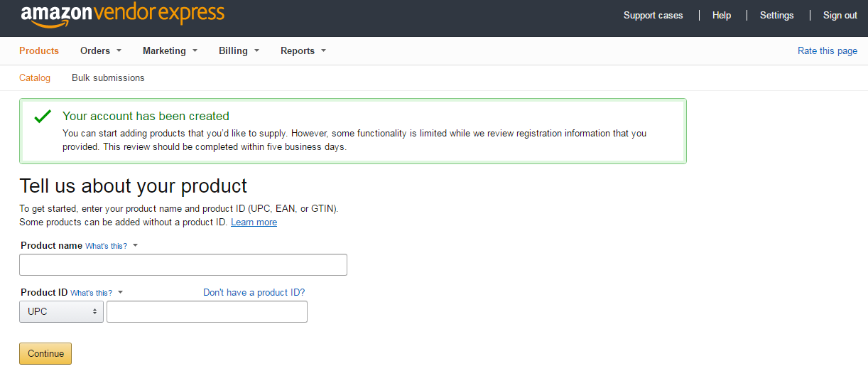Expand the Billing menu
The image size is (868, 376).
[x=239, y=50]
